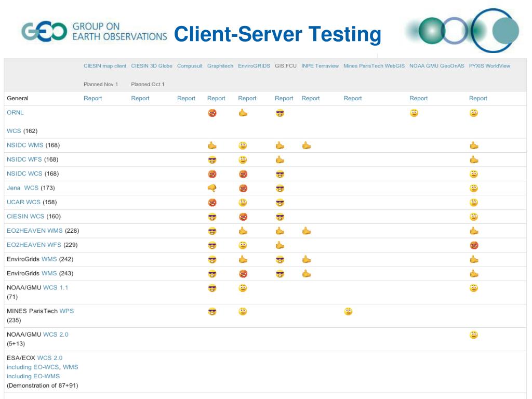Click the angry face in UCAR WCS row under Graphitech
The image size is (532, 399).
(x=212, y=203)
